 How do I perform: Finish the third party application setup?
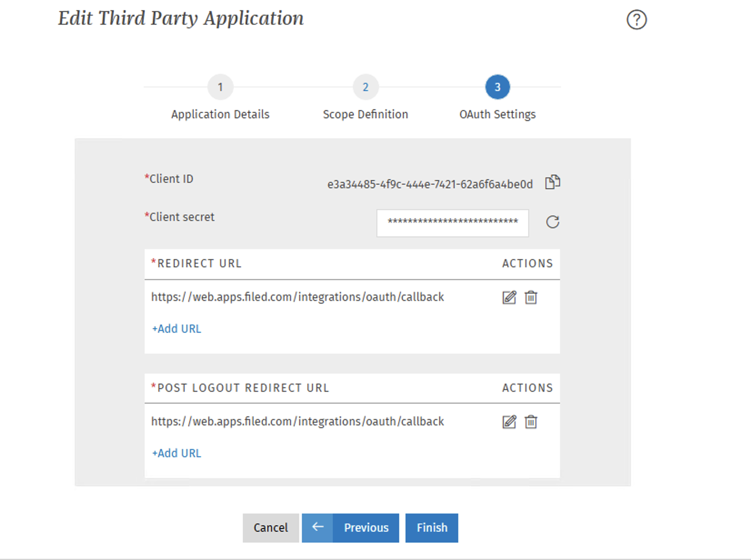(432, 528)
